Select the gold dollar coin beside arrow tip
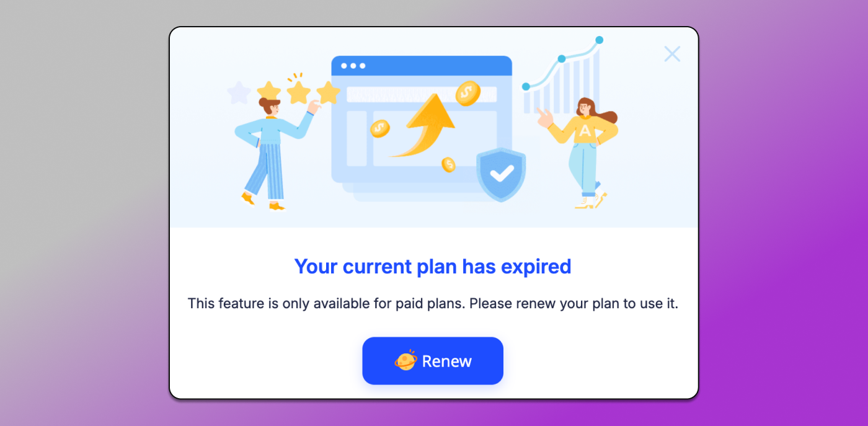868x426 pixels. [467, 94]
